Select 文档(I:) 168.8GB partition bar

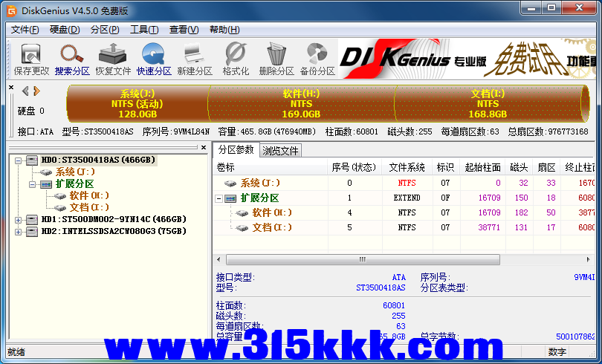[x=488, y=103]
